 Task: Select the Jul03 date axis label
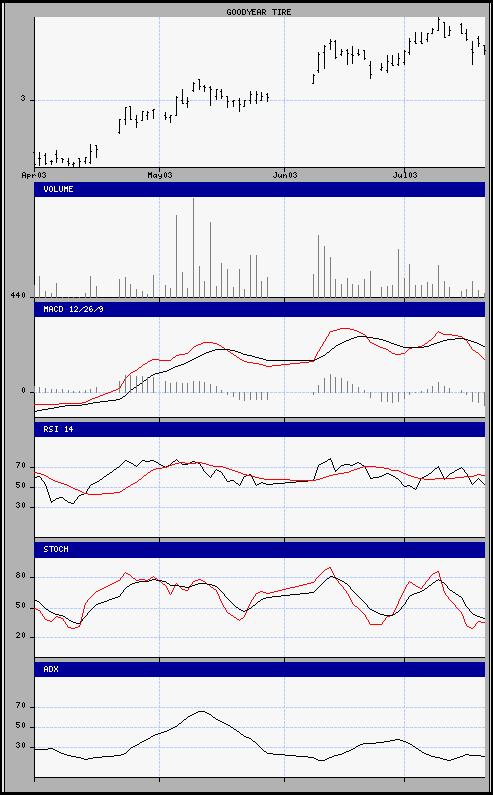(405, 175)
